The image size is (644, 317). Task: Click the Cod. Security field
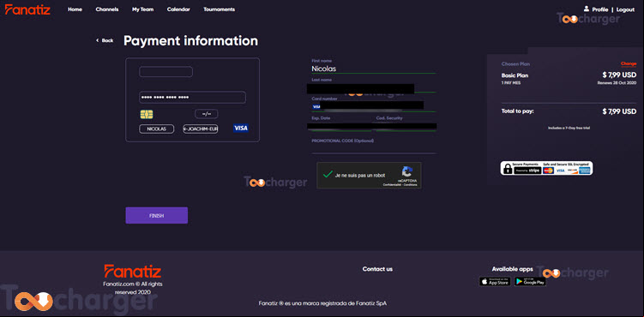pos(406,126)
